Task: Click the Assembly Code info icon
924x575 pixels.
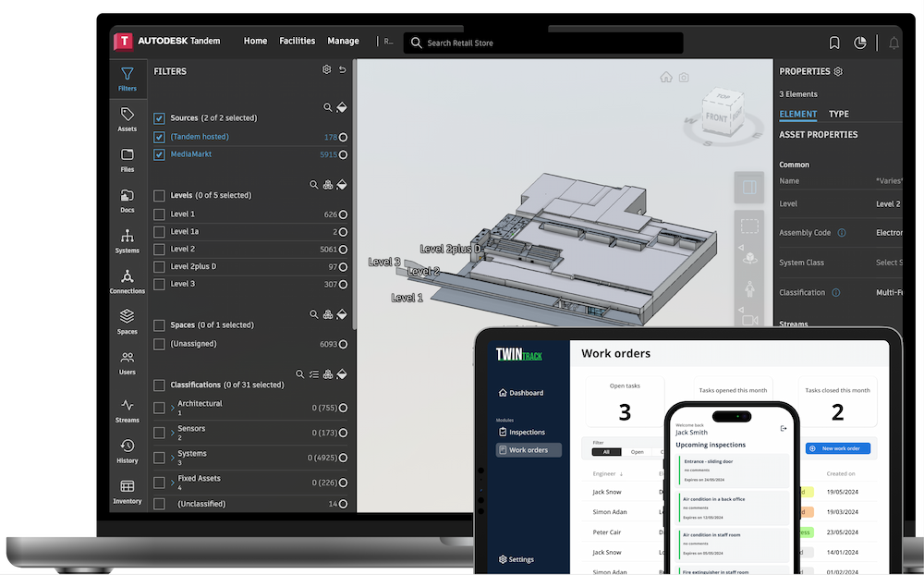Action: pos(842,232)
